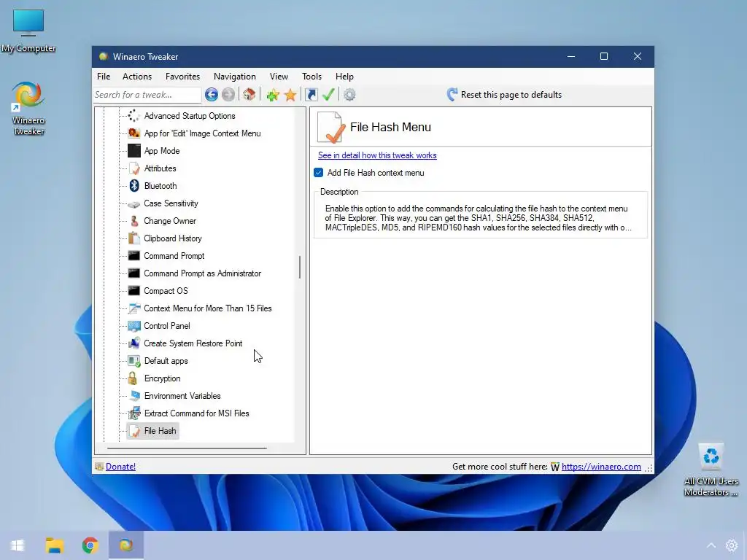Viewport: 747px width, 560px height.
Task: Click the tree vertical scrollbar thumb
Action: (300, 267)
